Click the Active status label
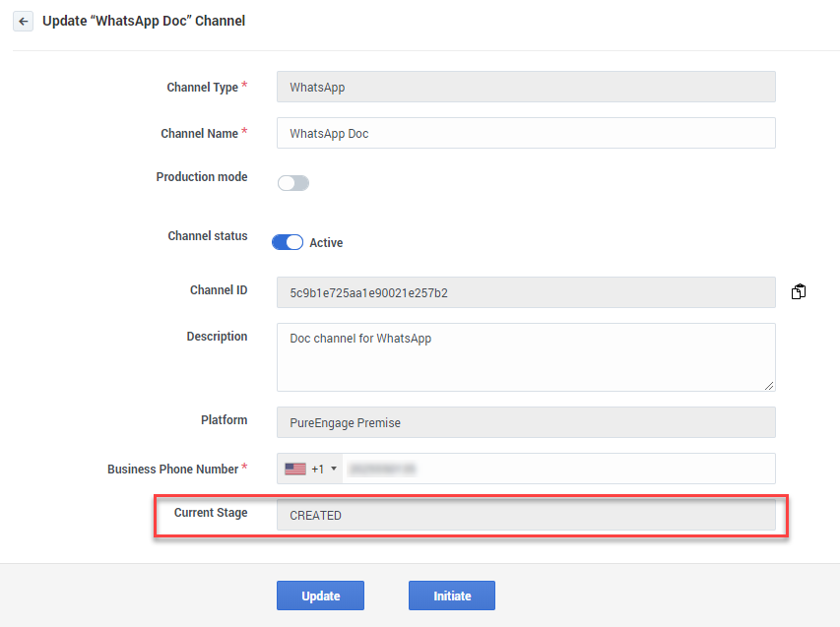This screenshot has width=840, height=627. point(326,243)
